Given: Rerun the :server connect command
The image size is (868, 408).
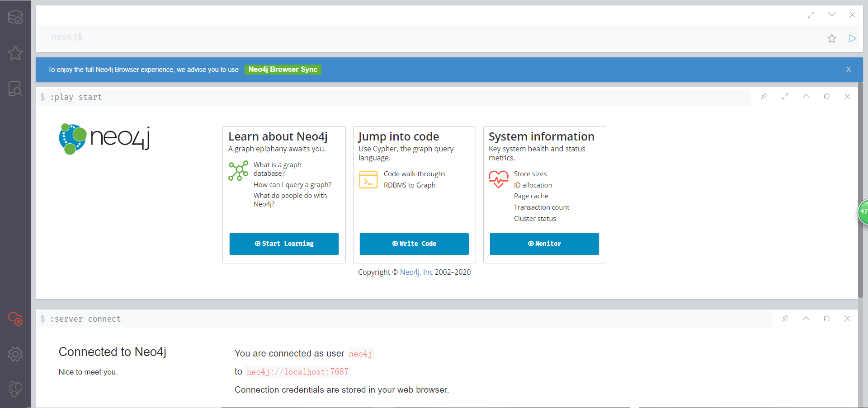Looking at the screenshot, I should pyautogui.click(x=826, y=319).
